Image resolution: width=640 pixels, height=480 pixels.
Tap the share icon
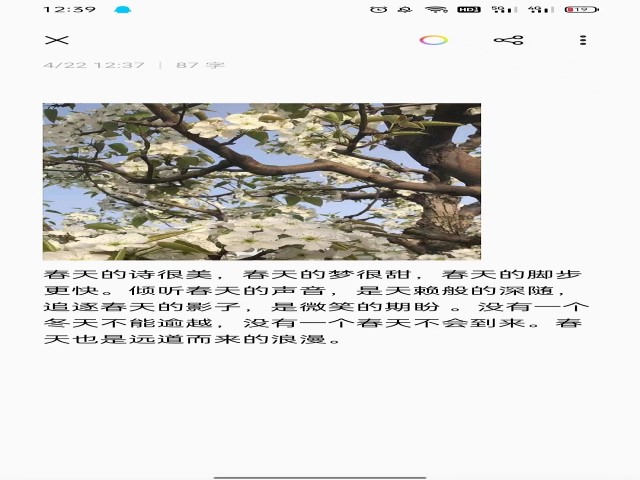click(508, 40)
